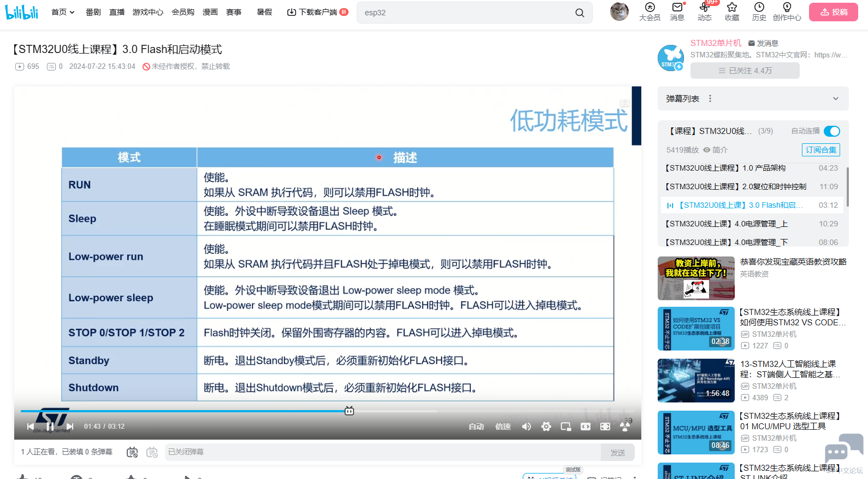868x479 pixels.
Task: Go to 直播 in the navigation
Action: tap(117, 12)
